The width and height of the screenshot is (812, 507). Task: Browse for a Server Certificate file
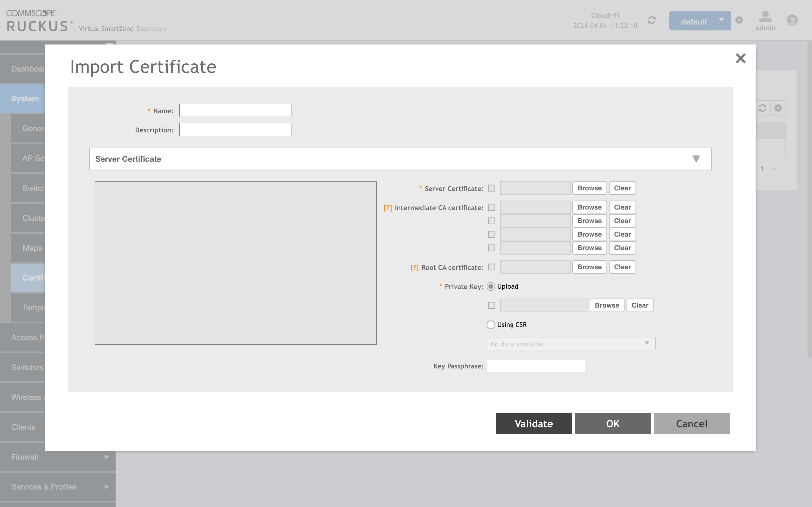(x=589, y=188)
